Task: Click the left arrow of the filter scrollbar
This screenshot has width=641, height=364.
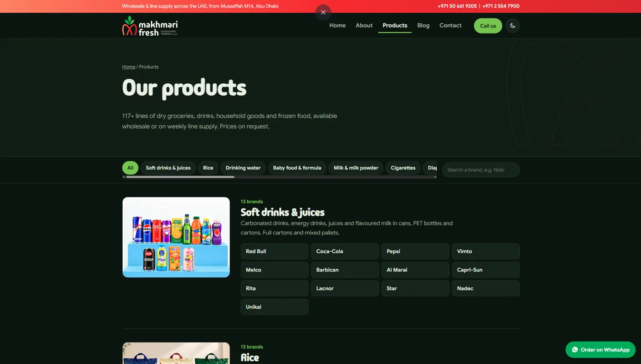Action: coord(124,177)
